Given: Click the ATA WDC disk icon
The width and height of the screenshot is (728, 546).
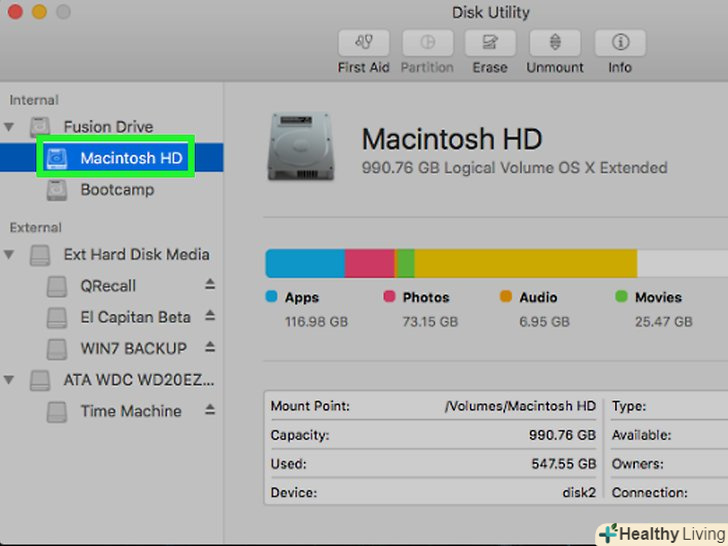Looking at the screenshot, I should (x=40, y=380).
